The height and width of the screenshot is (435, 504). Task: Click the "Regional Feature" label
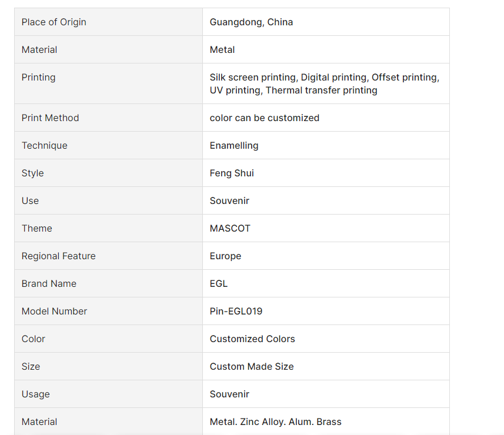tap(58, 256)
